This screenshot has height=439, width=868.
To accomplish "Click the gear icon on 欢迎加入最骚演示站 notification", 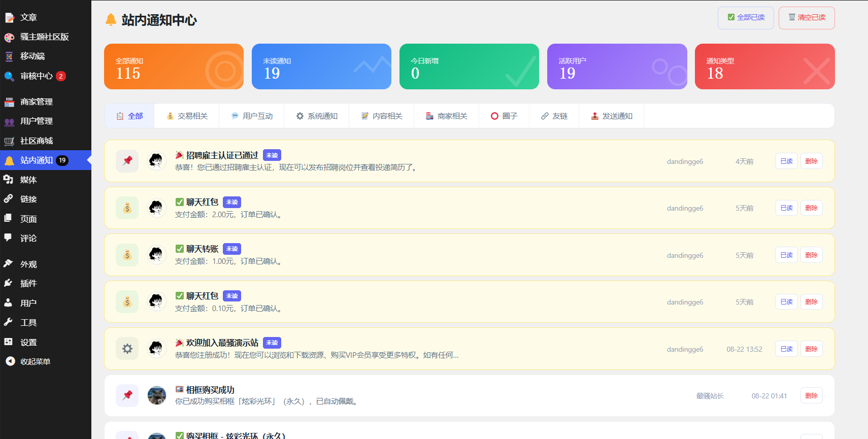I will pos(127,349).
